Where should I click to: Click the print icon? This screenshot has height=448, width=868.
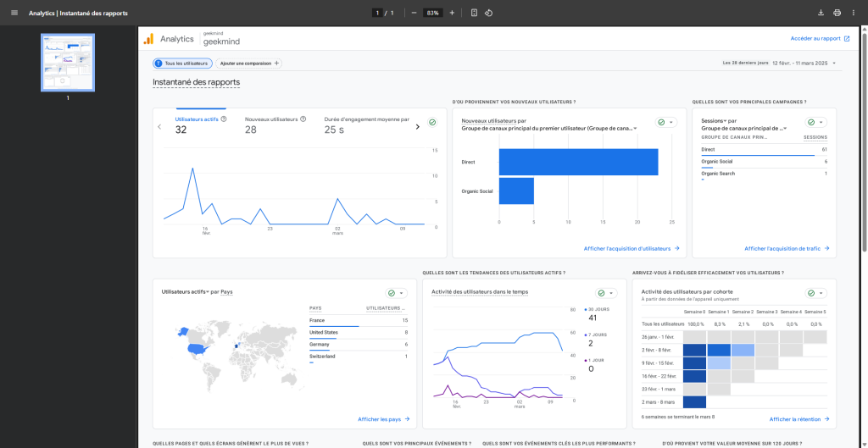click(x=837, y=13)
